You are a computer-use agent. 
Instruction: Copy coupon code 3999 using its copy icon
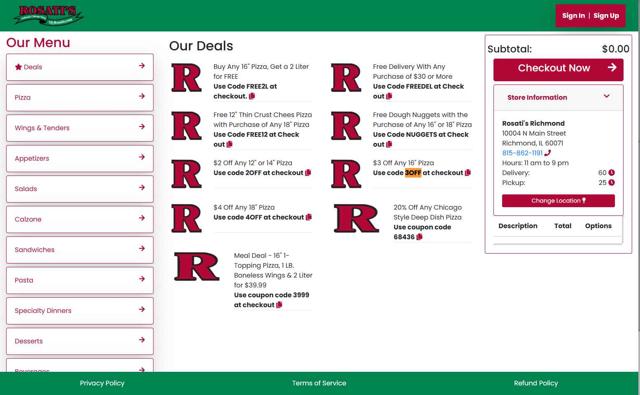(x=279, y=305)
